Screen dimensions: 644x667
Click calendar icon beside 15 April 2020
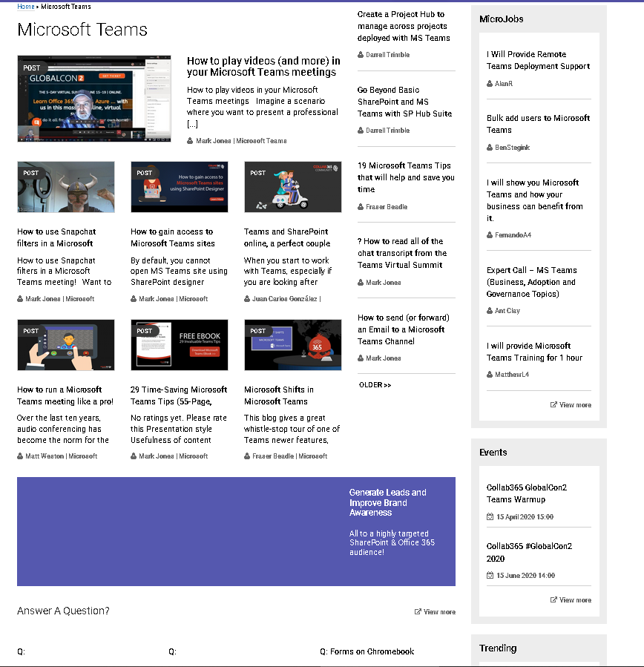pyautogui.click(x=490, y=517)
